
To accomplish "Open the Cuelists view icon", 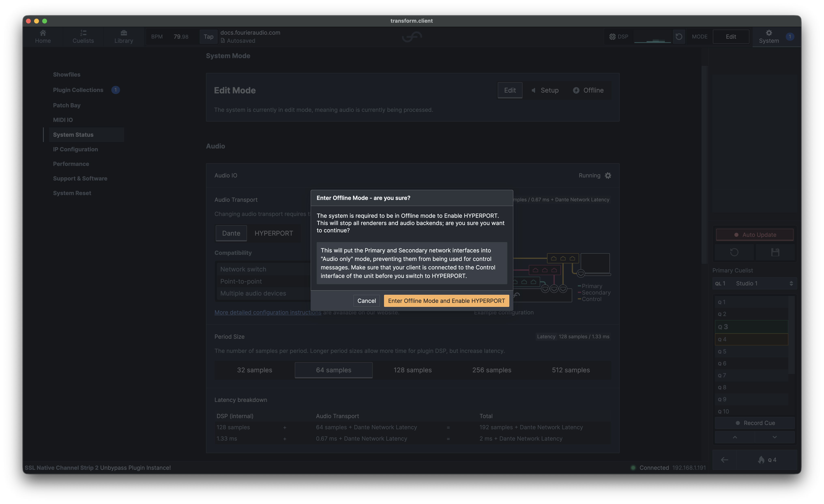I will pos(83,33).
